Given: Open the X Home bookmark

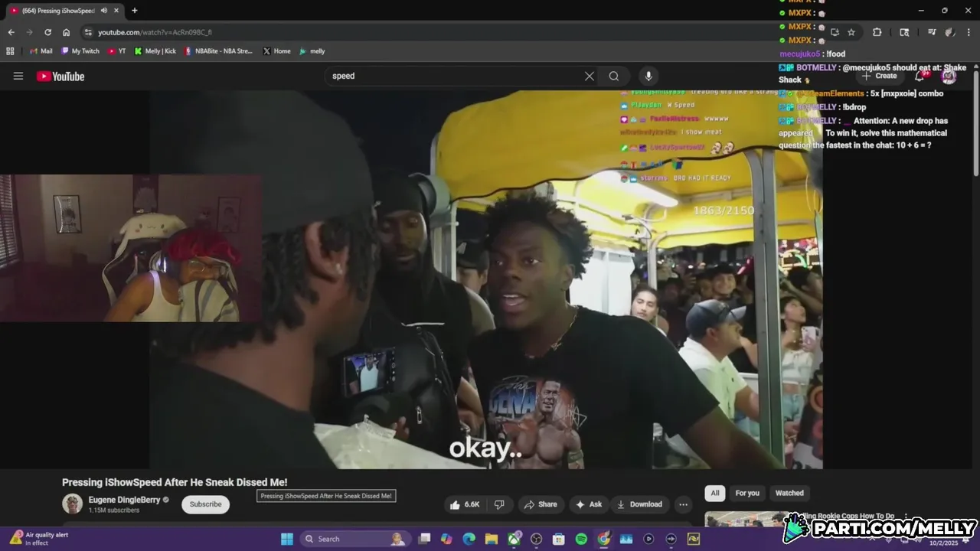Looking at the screenshot, I should pos(276,51).
